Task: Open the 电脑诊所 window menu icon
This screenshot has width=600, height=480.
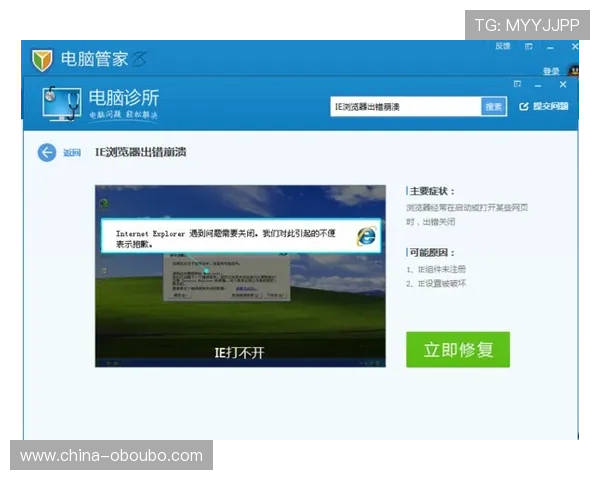Action: [517, 84]
